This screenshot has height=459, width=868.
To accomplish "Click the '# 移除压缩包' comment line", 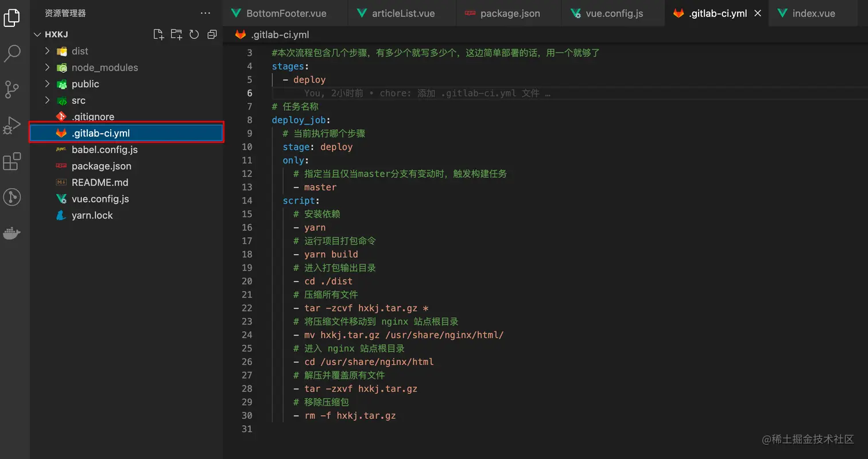I will pyautogui.click(x=321, y=402).
